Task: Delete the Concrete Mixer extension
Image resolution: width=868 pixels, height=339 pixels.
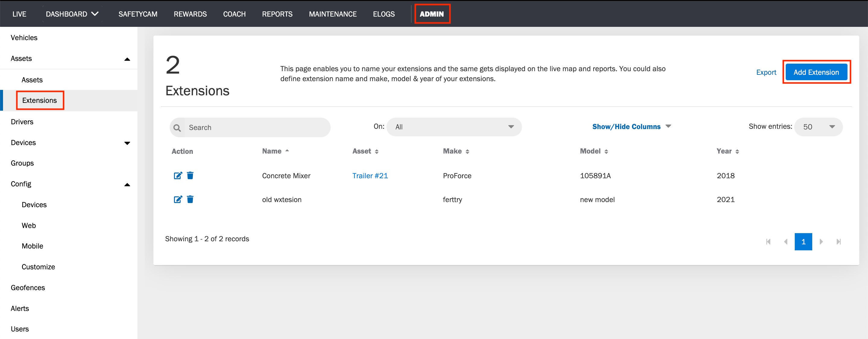Action: coord(190,176)
